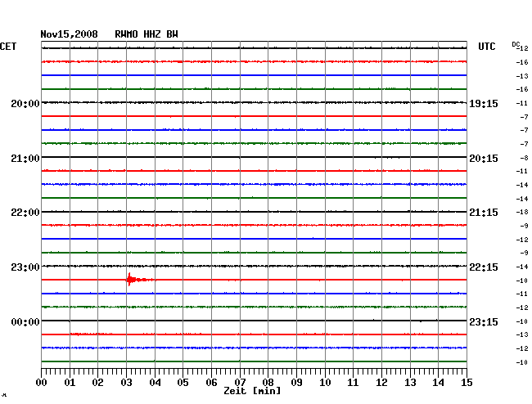Click minute label 12 on the axis
532x404 pixels.
[381, 383]
